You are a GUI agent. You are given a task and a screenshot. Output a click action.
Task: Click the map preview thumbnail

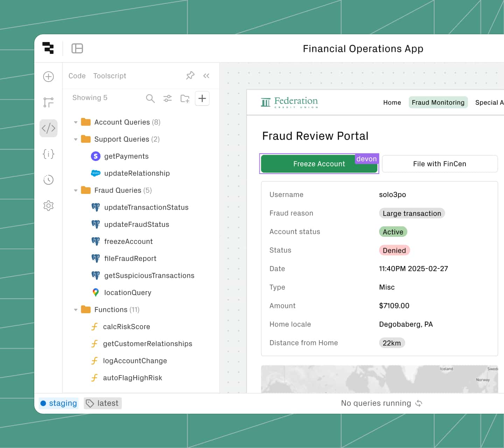[x=379, y=379]
